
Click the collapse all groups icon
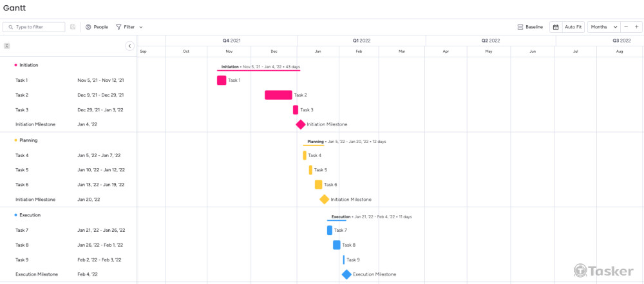7,46
